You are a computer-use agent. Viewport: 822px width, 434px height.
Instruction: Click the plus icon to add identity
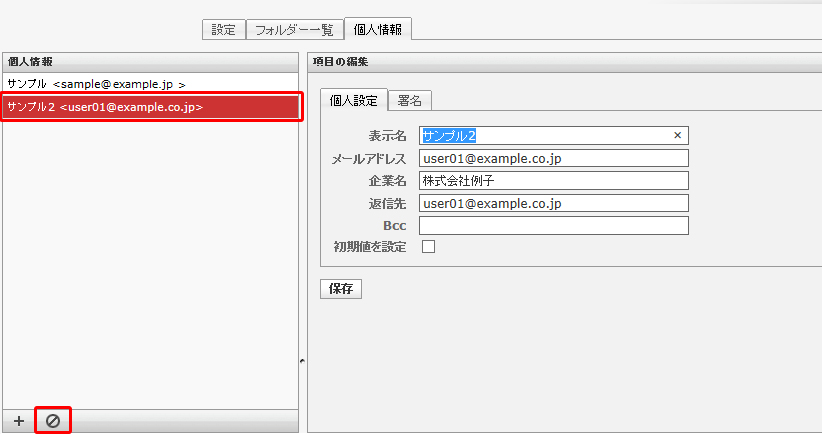pyautogui.click(x=19, y=421)
